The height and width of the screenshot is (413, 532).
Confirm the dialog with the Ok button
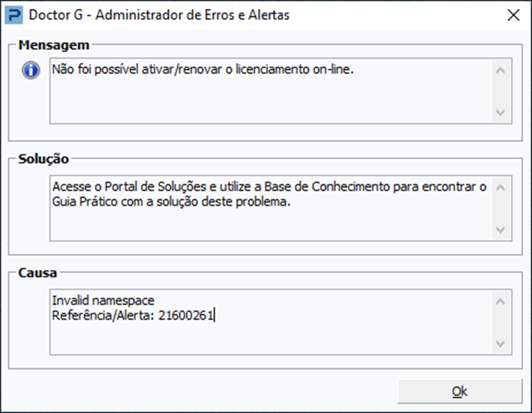(x=460, y=391)
